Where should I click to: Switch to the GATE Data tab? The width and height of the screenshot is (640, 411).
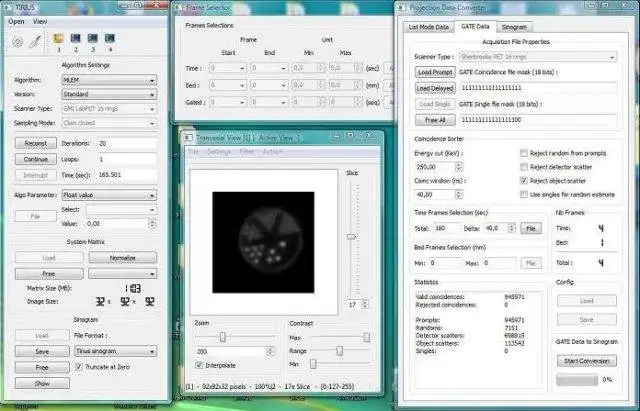[475, 26]
